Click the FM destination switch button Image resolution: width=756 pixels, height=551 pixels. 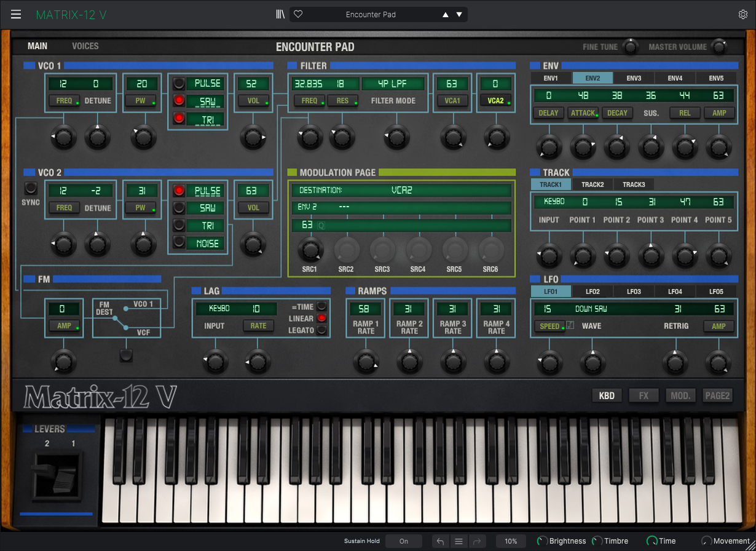coord(126,355)
